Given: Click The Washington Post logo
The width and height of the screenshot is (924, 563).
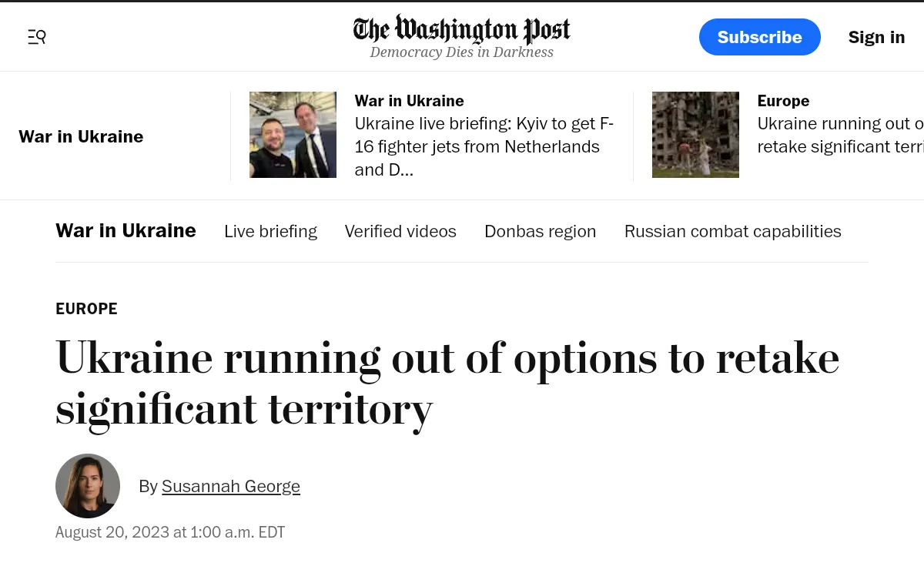Looking at the screenshot, I should (461, 29).
